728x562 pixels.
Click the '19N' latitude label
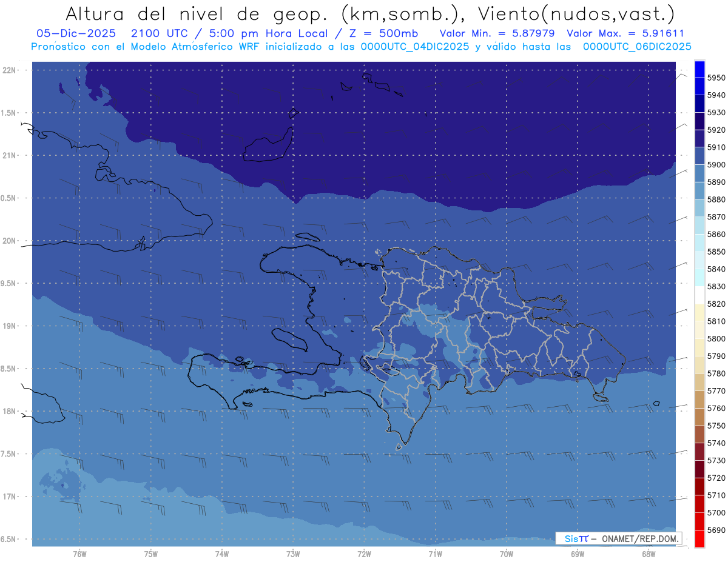8,326
